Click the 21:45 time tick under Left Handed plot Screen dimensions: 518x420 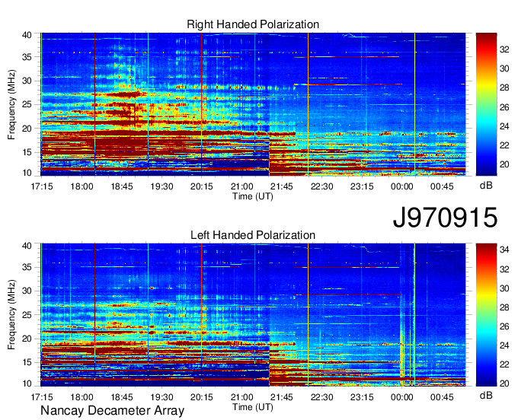(x=282, y=397)
